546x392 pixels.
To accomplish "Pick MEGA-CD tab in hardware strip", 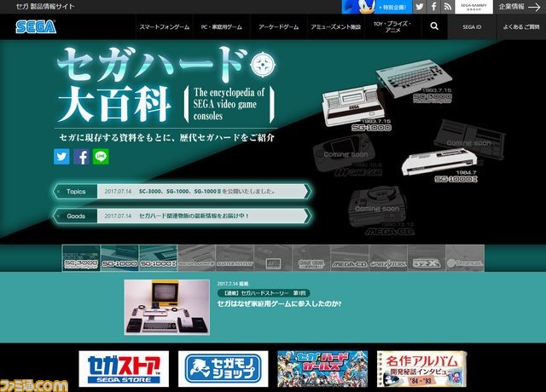I will pyautogui.click(x=350, y=258).
